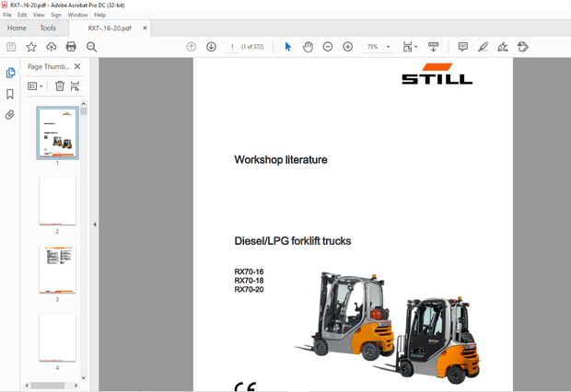The height and width of the screenshot is (392, 571).
Task: Click thumbnails scroll down arrow
Action: click(x=84, y=378)
